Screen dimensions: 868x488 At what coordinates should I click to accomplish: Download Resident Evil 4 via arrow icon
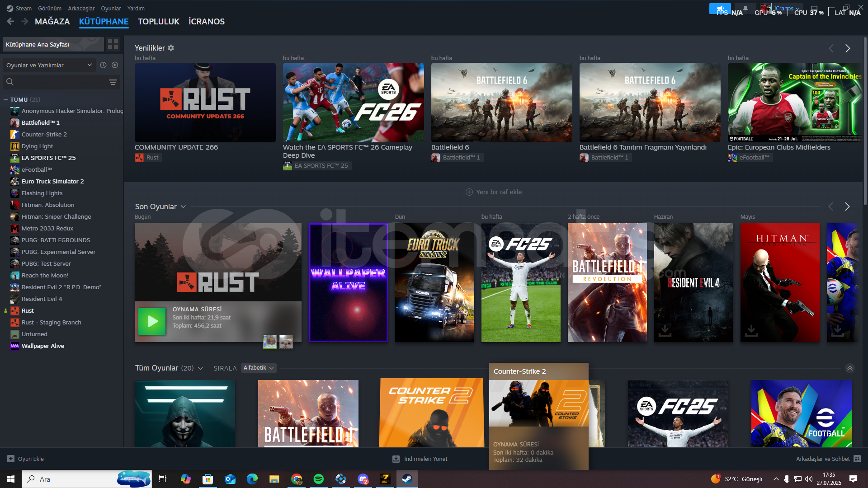[x=665, y=330]
